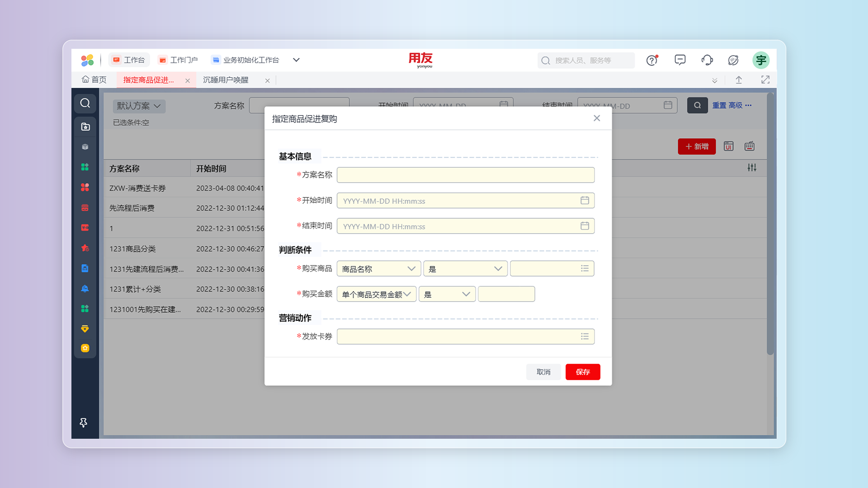Screen dimensions: 868x488
Task: Click the headset customer service icon
Action: click(707, 60)
